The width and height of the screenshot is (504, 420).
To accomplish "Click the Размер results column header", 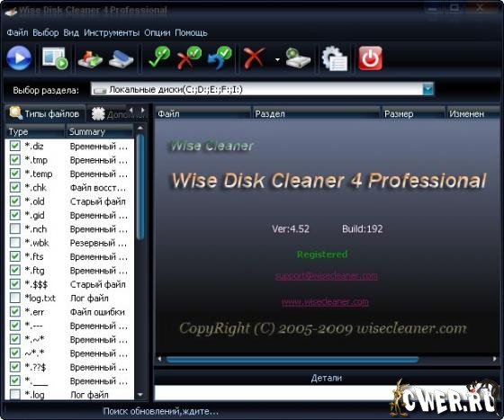I will click(413, 113).
